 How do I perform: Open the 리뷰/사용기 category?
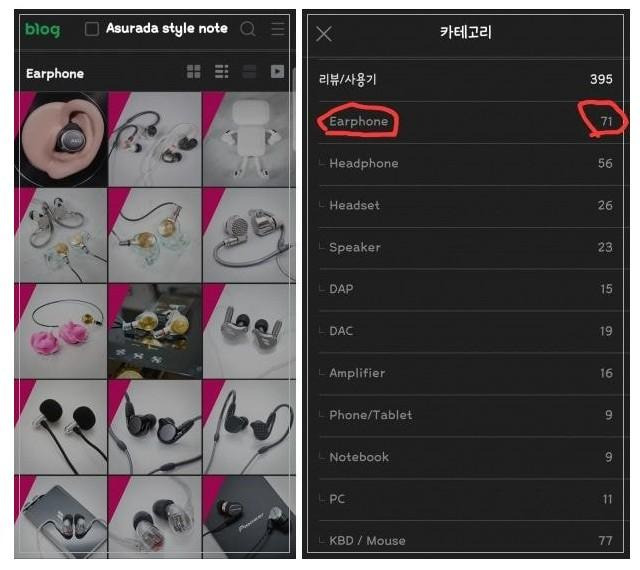point(465,80)
